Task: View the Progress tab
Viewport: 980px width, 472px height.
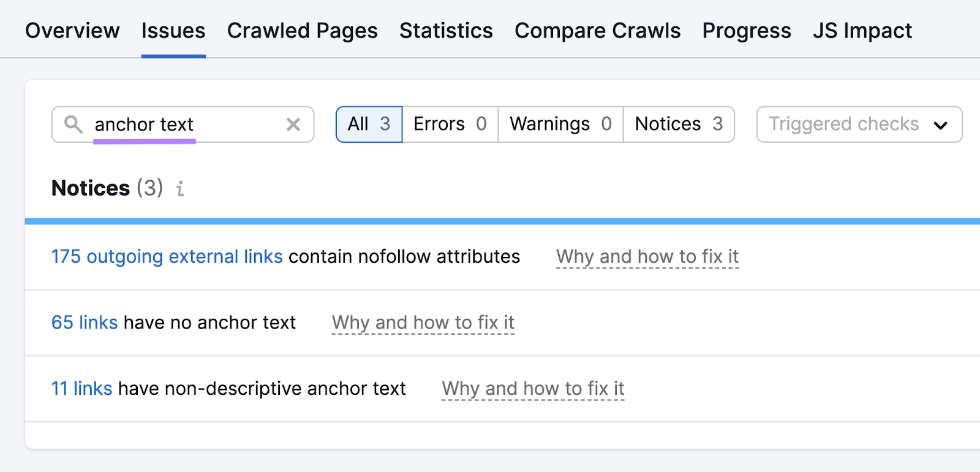Action: 747,31
